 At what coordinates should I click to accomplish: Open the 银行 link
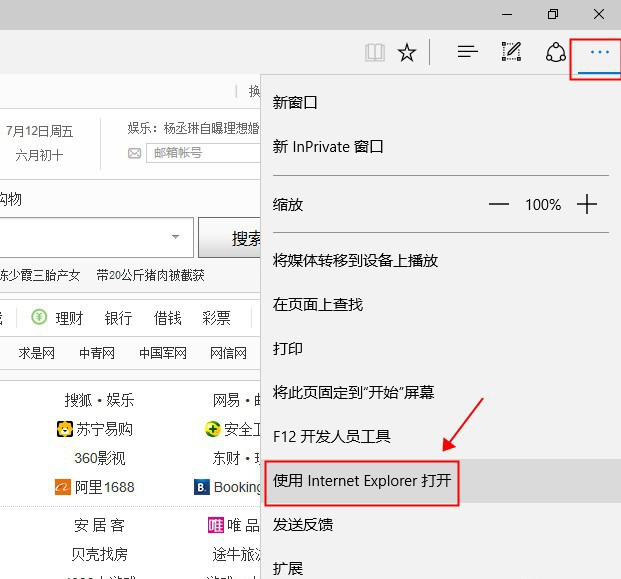point(118,318)
